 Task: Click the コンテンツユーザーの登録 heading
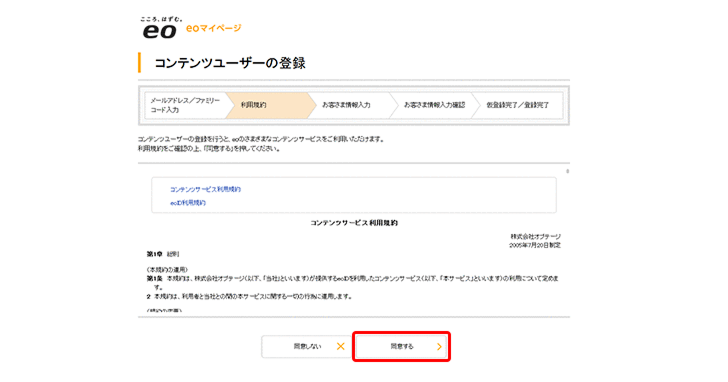(x=230, y=63)
